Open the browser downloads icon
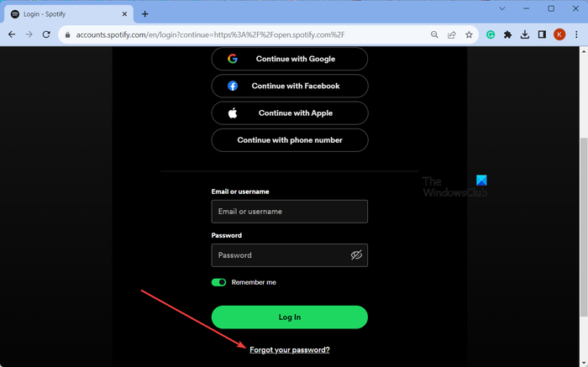588x367 pixels. pos(525,34)
